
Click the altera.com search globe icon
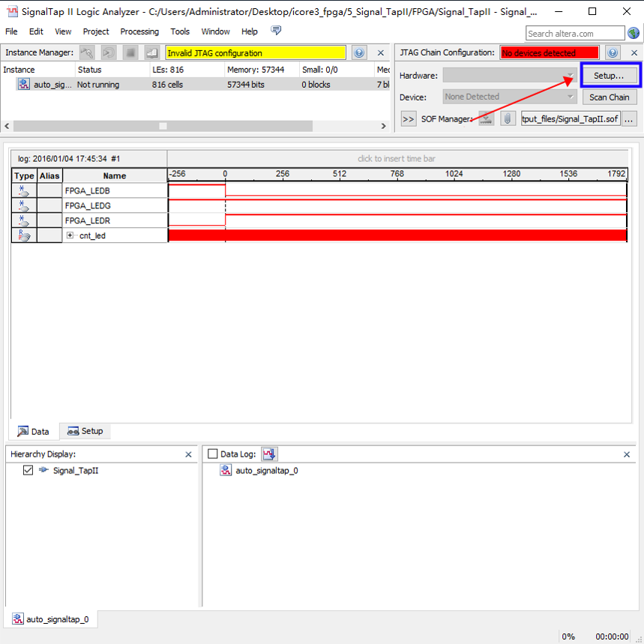coord(634,33)
